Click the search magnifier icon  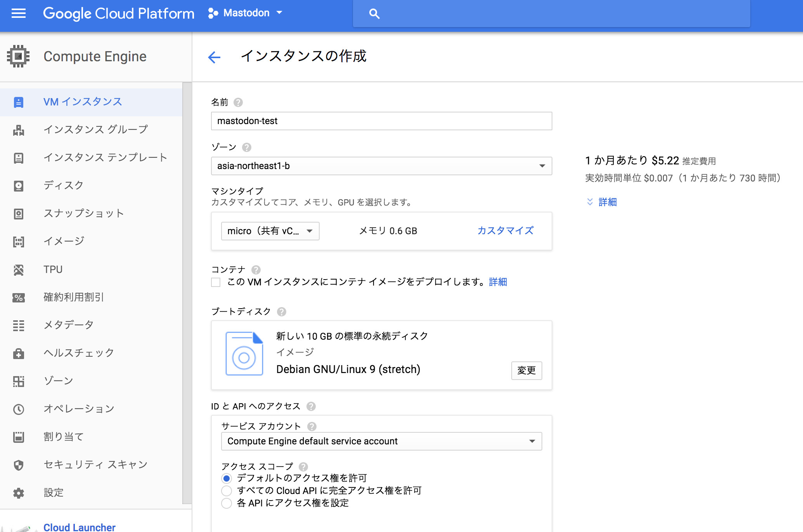tap(374, 14)
